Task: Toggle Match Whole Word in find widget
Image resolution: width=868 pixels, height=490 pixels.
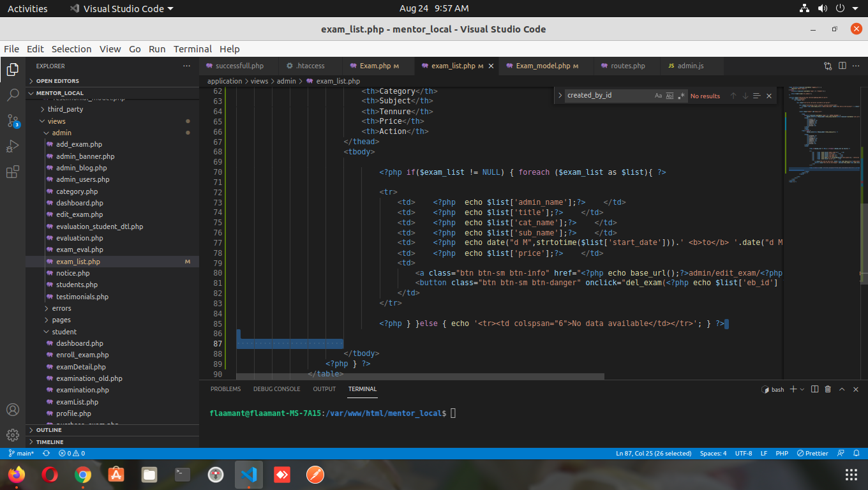Action: point(670,96)
